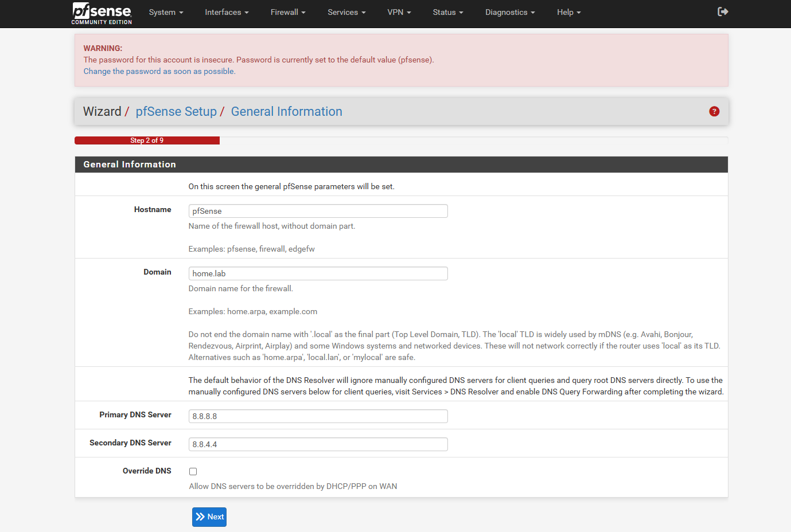Open the VPN dropdown menu
The width and height of the screenshot is (791, 532).
click(399, 12)
